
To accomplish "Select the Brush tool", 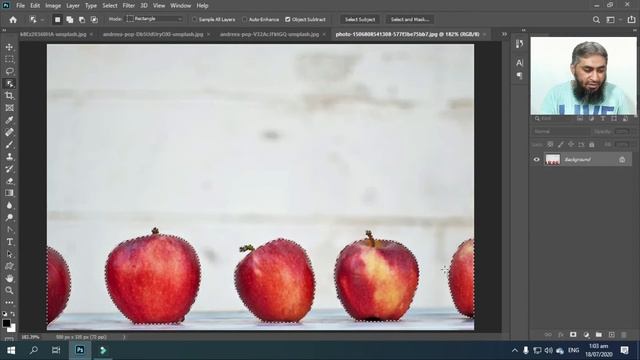I will point(9,144).
